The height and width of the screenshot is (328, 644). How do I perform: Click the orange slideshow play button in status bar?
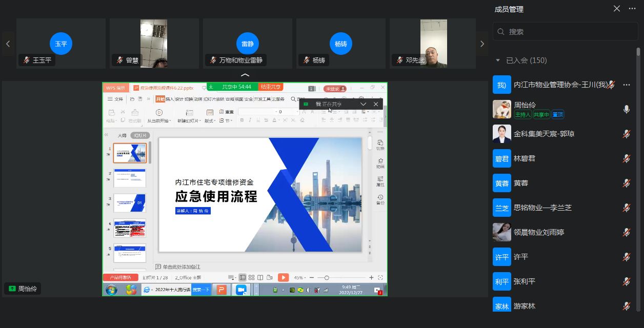283,277
